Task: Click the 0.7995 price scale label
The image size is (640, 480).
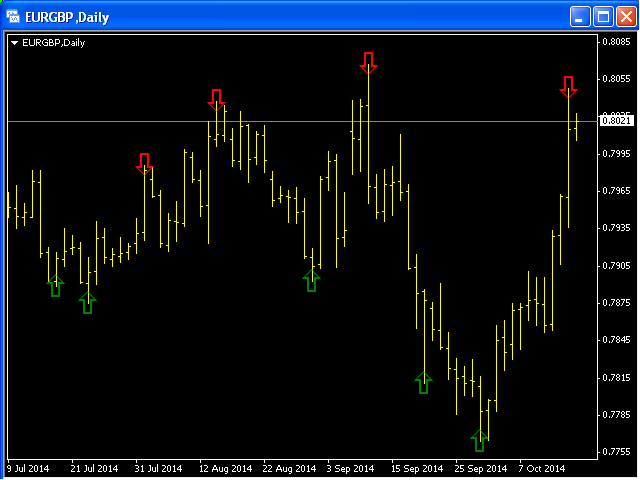Action: click(x=616, y=154)
